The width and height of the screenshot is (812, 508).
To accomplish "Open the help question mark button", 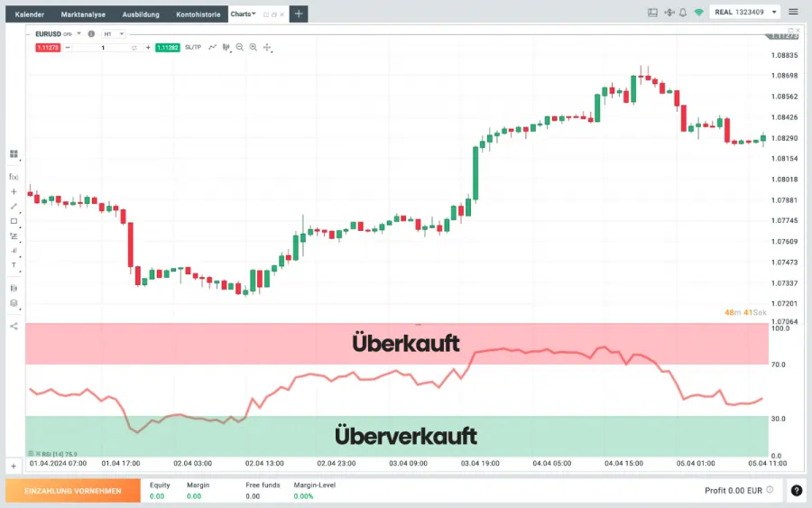I will pyautogui.click(x=797, y=490).
